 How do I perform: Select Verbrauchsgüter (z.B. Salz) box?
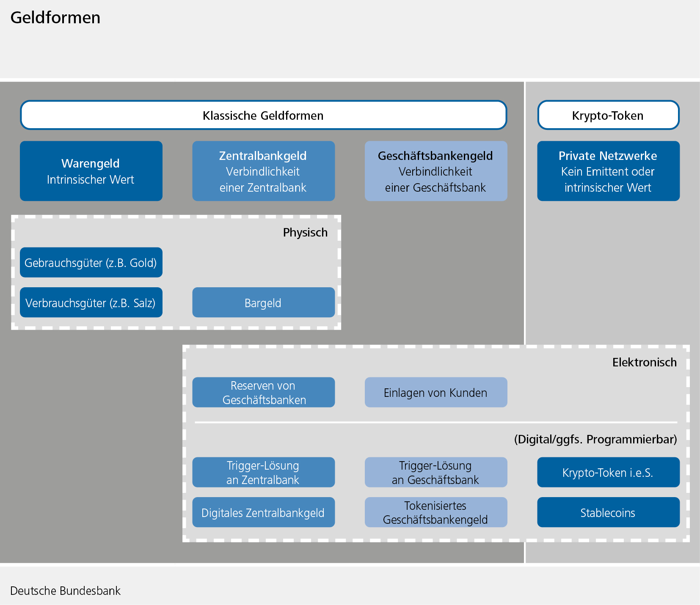(x=91, y=302)
